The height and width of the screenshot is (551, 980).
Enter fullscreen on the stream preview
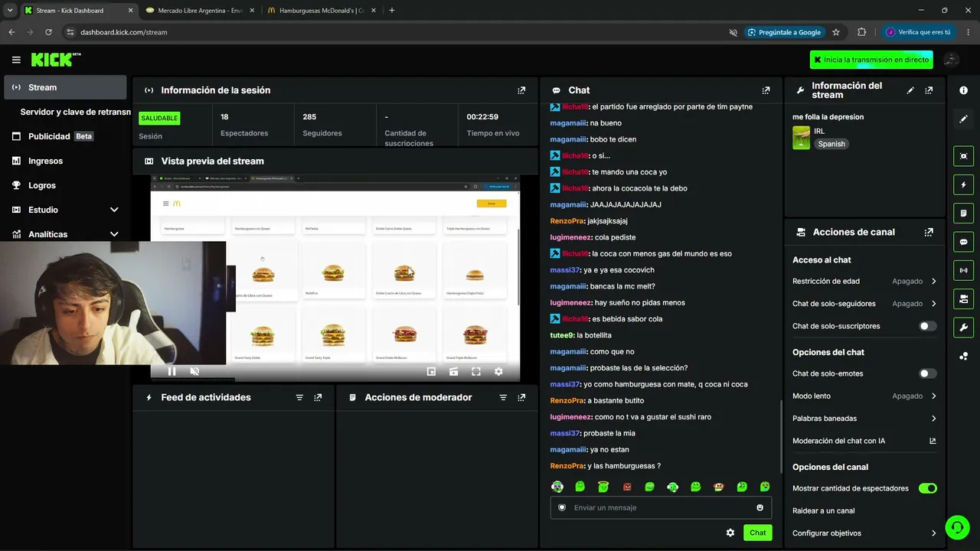[x=476, y=371]
